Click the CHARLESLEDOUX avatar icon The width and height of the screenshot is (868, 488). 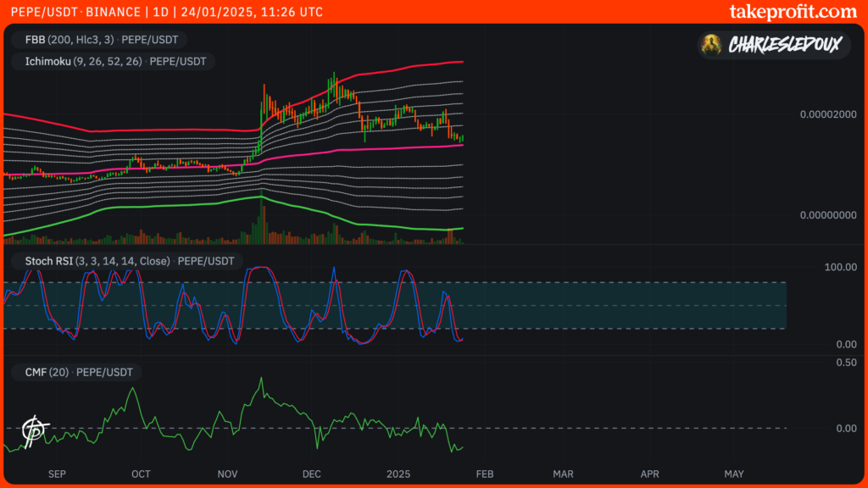(715, 45)
